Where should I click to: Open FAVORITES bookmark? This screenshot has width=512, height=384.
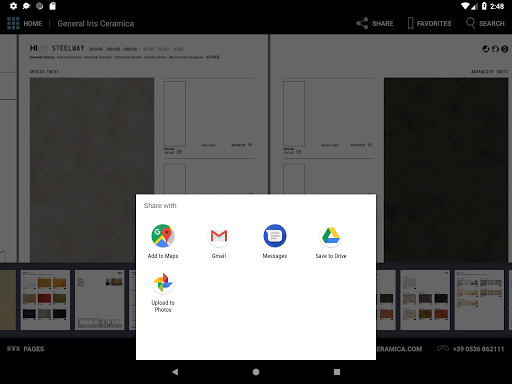(429, 23)
